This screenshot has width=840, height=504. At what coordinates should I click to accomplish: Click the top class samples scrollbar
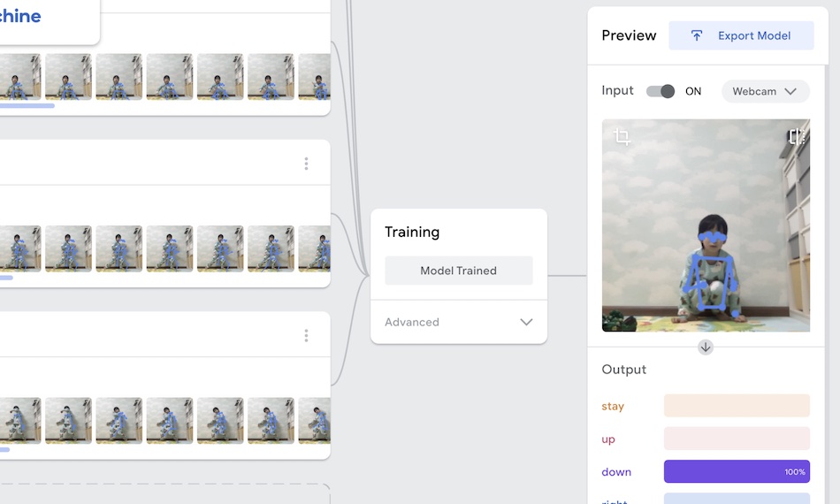coord(27,106)
